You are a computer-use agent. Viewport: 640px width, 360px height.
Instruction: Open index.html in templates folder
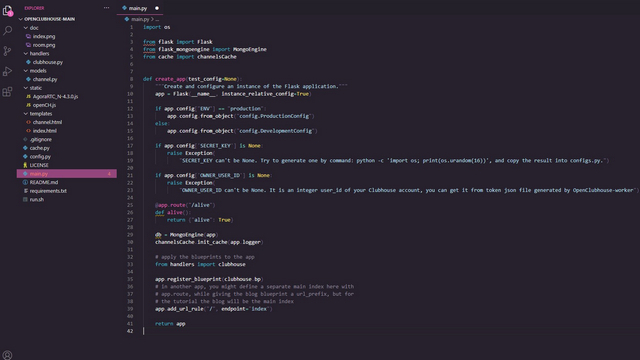44,131
